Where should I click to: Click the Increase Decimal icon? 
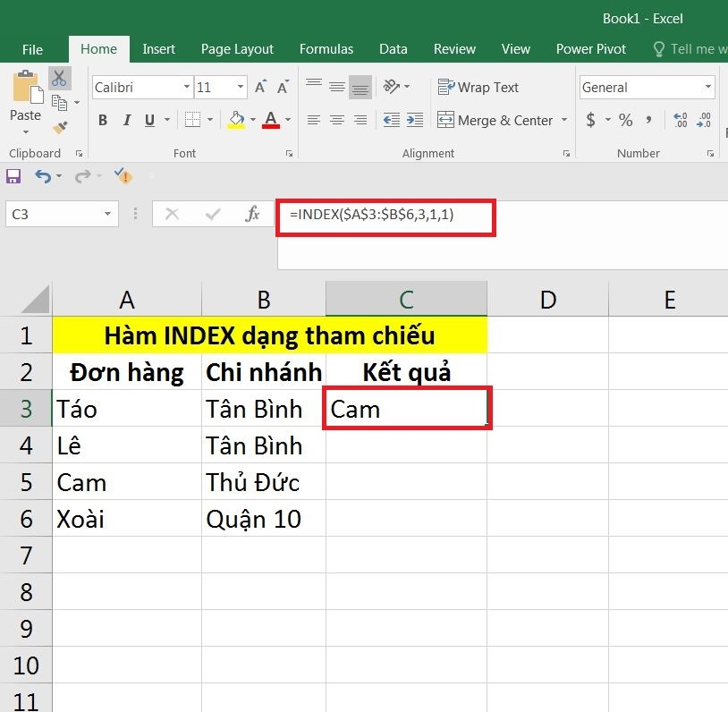click(x=681, y=119)
